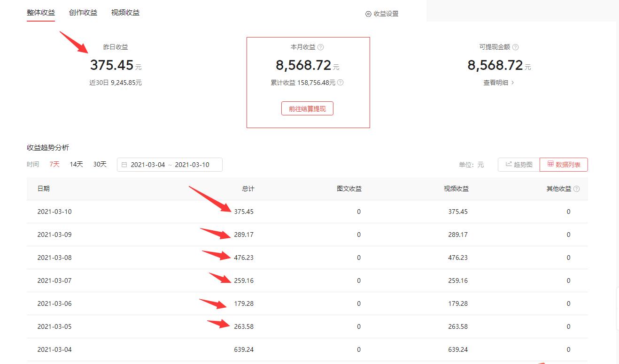Click the 趋势图 chart icon
The height and width of the screenshot is (364, 619).
tap(509, 164)
